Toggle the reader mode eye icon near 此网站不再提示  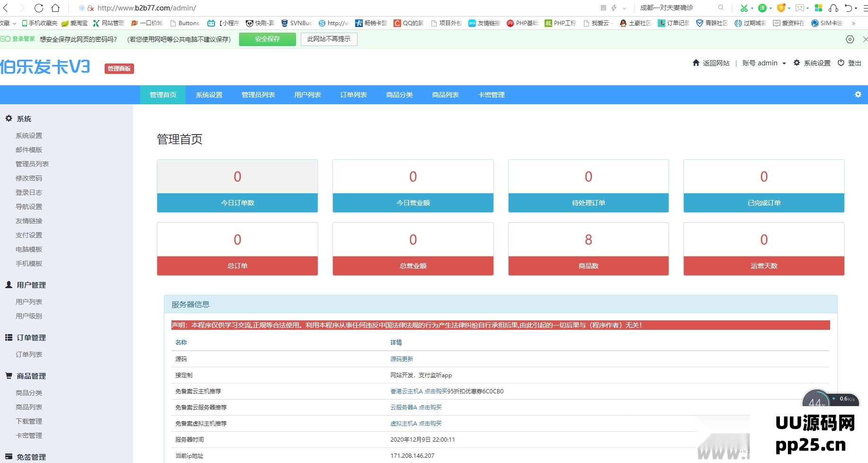[850, 40]
